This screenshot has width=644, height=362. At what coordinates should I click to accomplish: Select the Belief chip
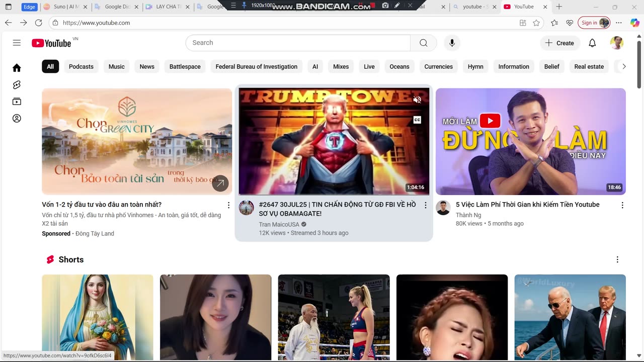point(551,66)
